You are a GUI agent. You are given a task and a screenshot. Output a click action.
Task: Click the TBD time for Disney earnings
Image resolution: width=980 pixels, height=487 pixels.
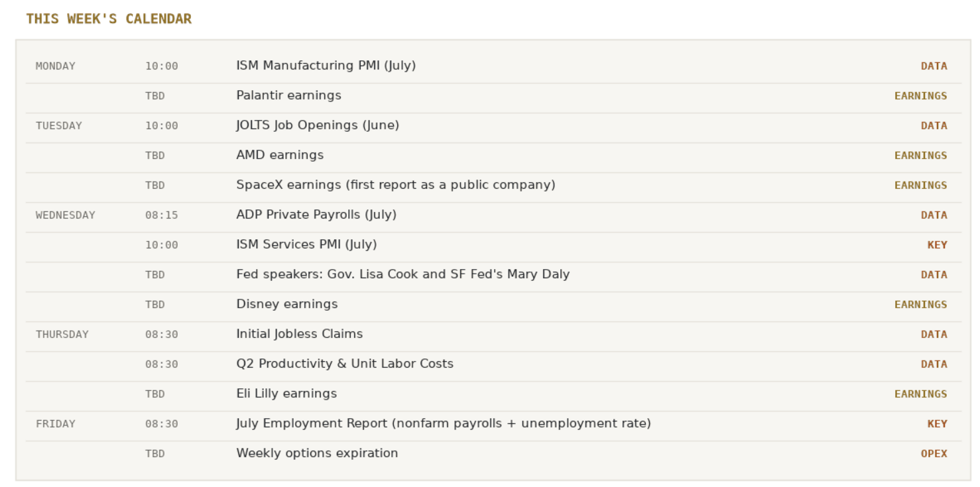pos(155,305)
